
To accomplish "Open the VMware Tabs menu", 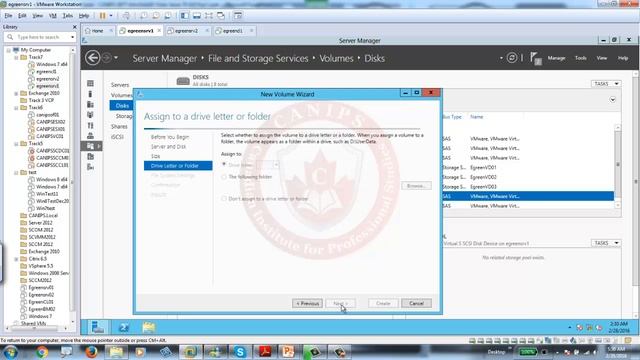I will point(68,16).
